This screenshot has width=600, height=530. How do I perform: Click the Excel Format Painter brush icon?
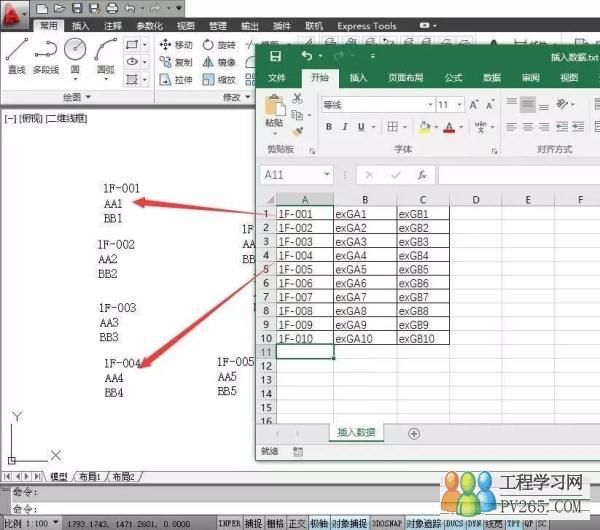297,132
